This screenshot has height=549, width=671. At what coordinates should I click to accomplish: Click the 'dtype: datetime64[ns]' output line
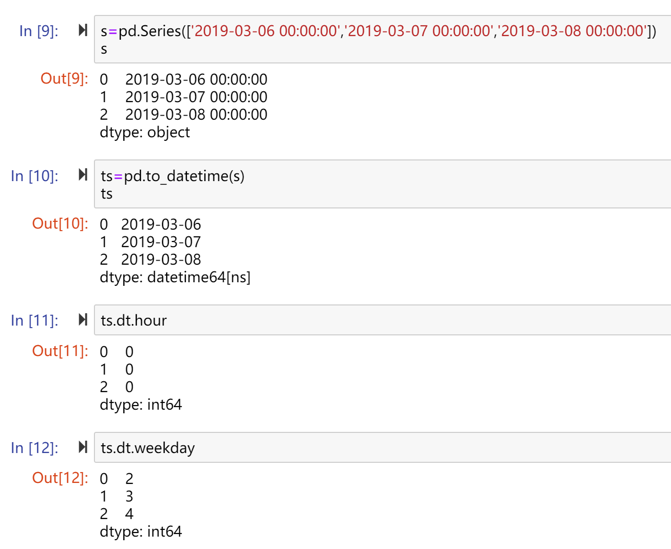pyautogui.click(x=175, y=277)
